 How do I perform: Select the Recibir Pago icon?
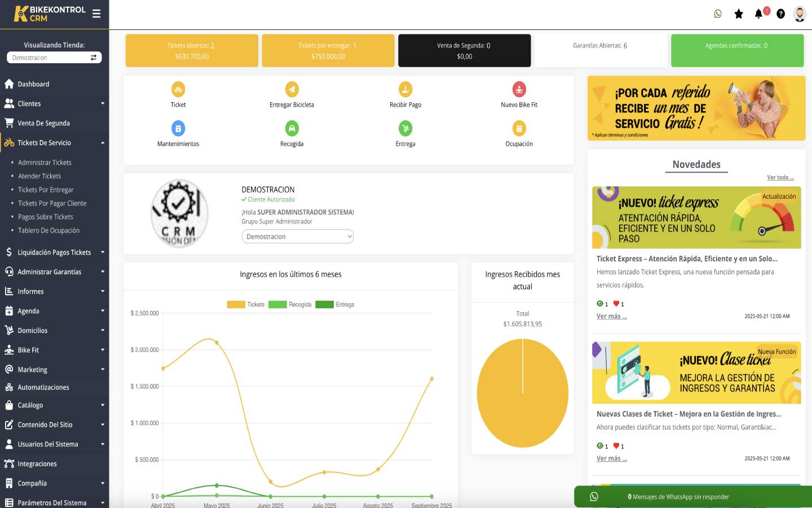405,89
